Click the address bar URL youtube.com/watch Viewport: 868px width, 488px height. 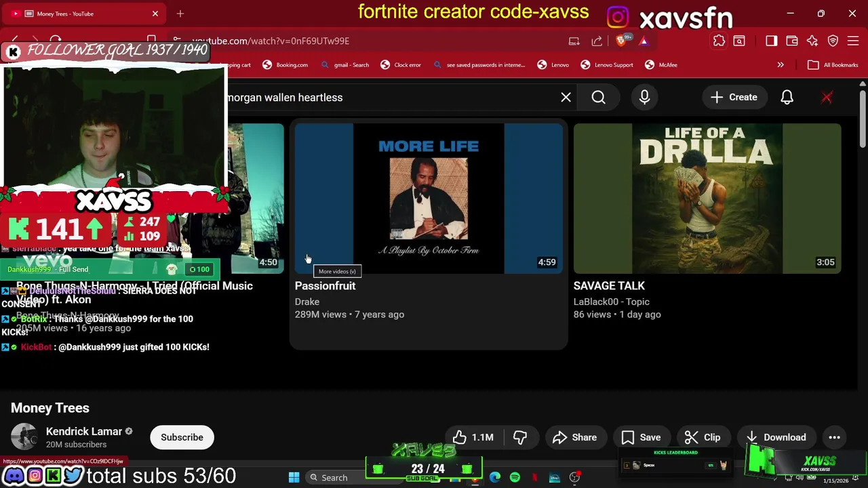pyautogui.click(x=270, y=41)
